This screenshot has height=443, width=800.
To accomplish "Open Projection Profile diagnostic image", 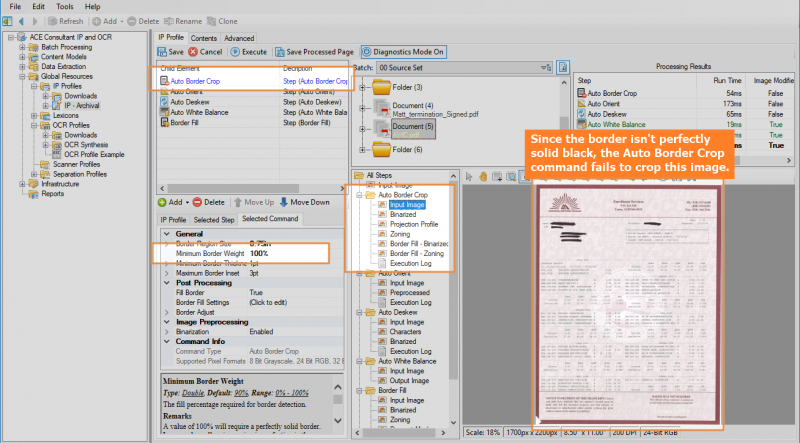I will 414,224.
